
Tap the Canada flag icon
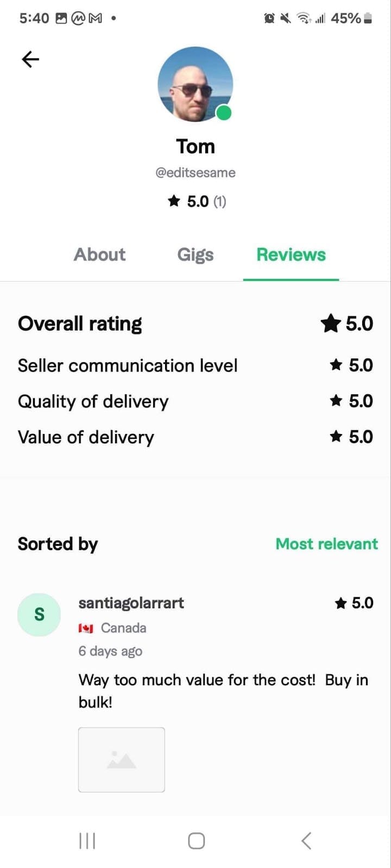[x=86, y=628]
